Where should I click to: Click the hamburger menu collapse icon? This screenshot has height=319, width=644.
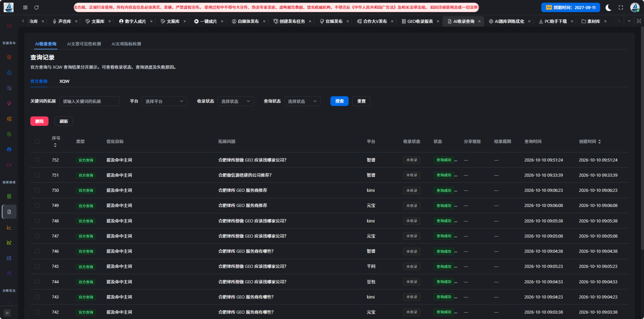tap(25, 8)
